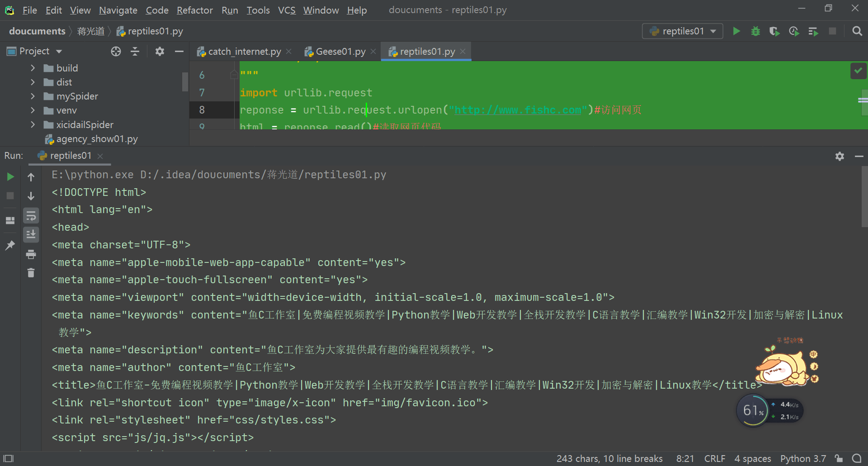
Task: Click line 8 in editor gutter
Action: (x=202, y=110)
